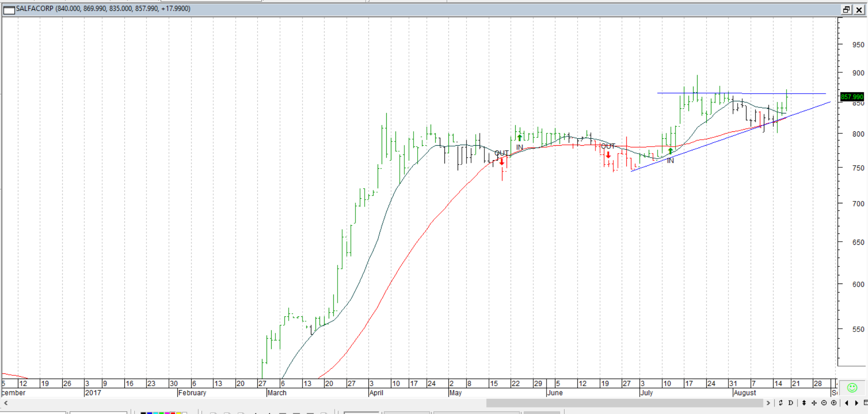
Task: Click the 650 price axis label
Action: click(858, 242)
